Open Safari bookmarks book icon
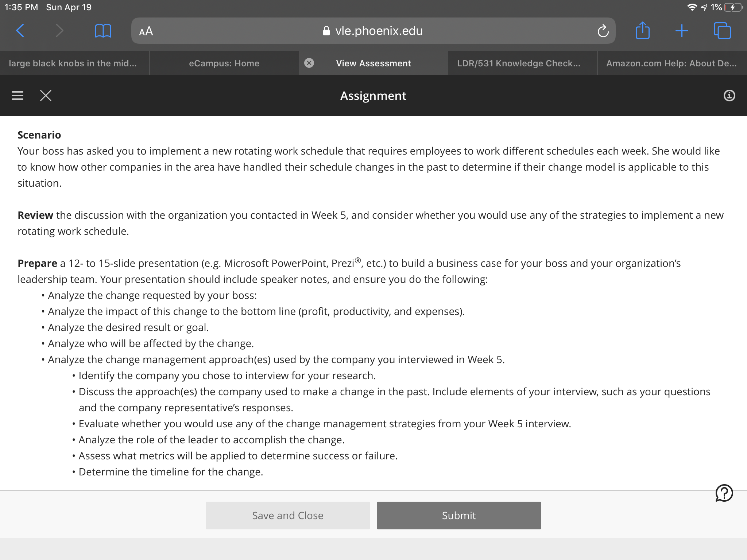The height and width of the screenshot is (560, 747). (103, 31)
